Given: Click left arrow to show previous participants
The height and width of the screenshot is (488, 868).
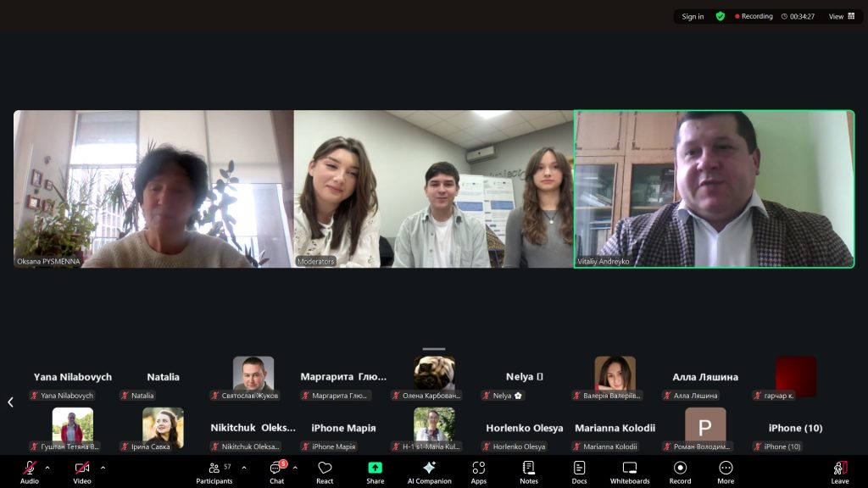Looking at the screenshot, I should pos(10,402).
